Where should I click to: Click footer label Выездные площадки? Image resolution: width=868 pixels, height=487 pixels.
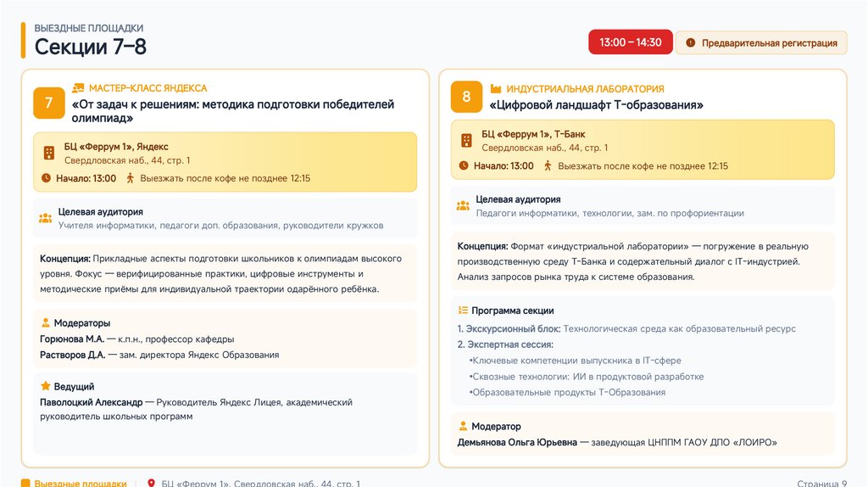[x=81, y=483]
